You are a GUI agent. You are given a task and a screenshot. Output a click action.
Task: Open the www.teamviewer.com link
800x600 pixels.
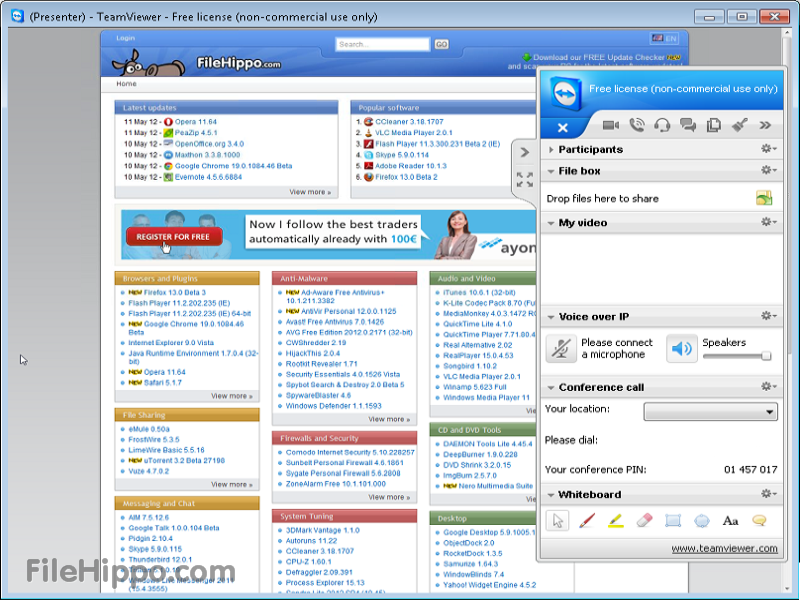pos(724,548)
